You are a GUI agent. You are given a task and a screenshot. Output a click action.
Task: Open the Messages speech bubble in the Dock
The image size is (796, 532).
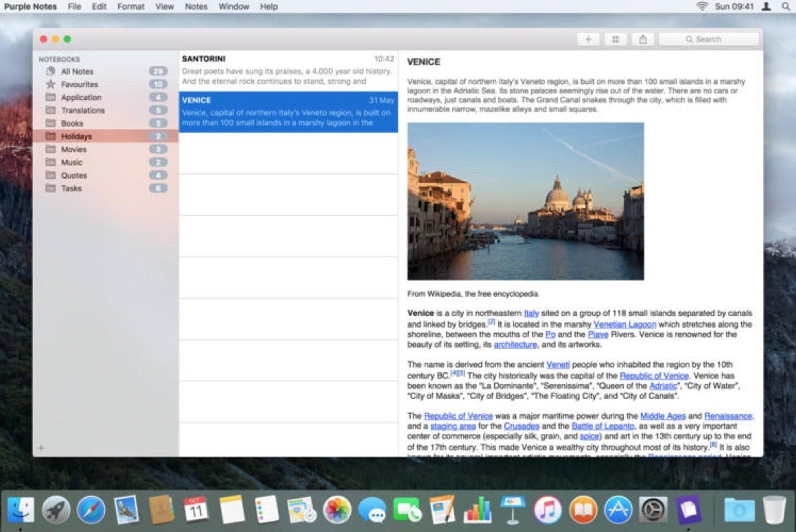coord(372,509)
